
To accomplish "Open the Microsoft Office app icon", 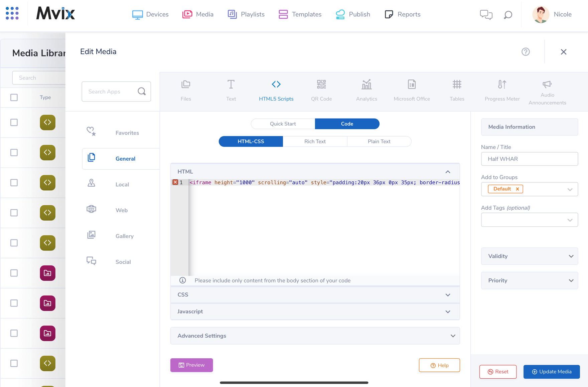I will point(412,84).
